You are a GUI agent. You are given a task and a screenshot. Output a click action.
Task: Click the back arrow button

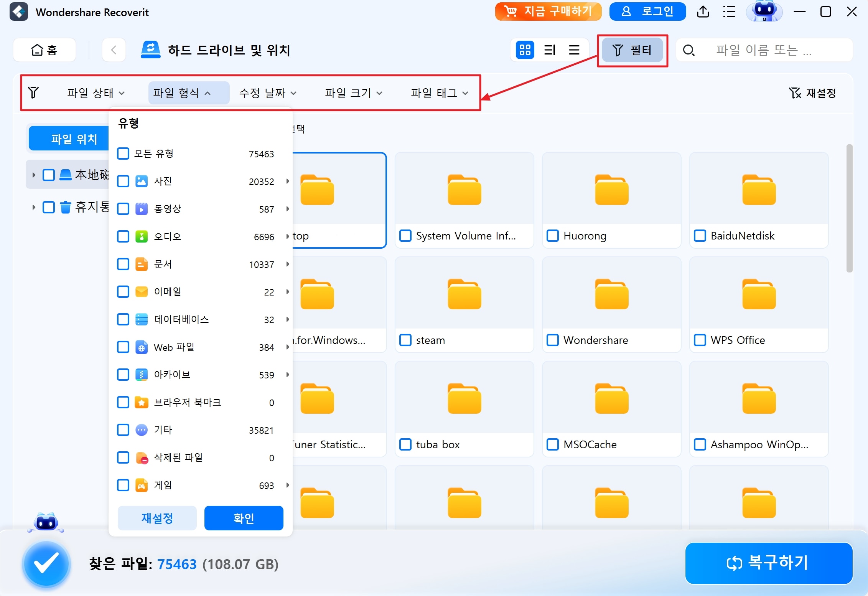[114, 50]
